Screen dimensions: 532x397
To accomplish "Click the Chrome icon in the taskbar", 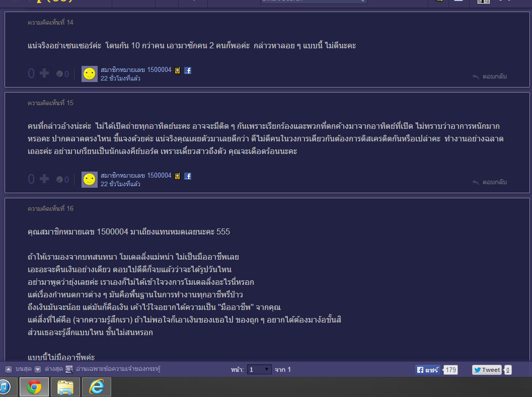I will (34, 387).
